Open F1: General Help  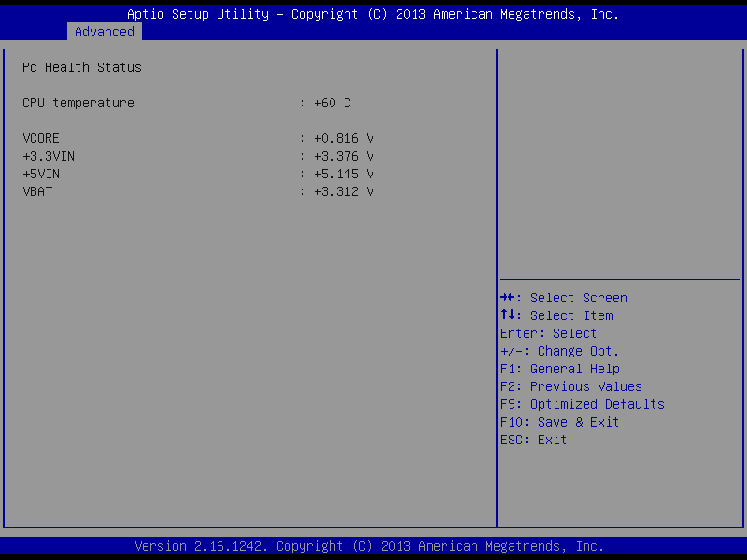pyautogui.click(x=559, y=369)
